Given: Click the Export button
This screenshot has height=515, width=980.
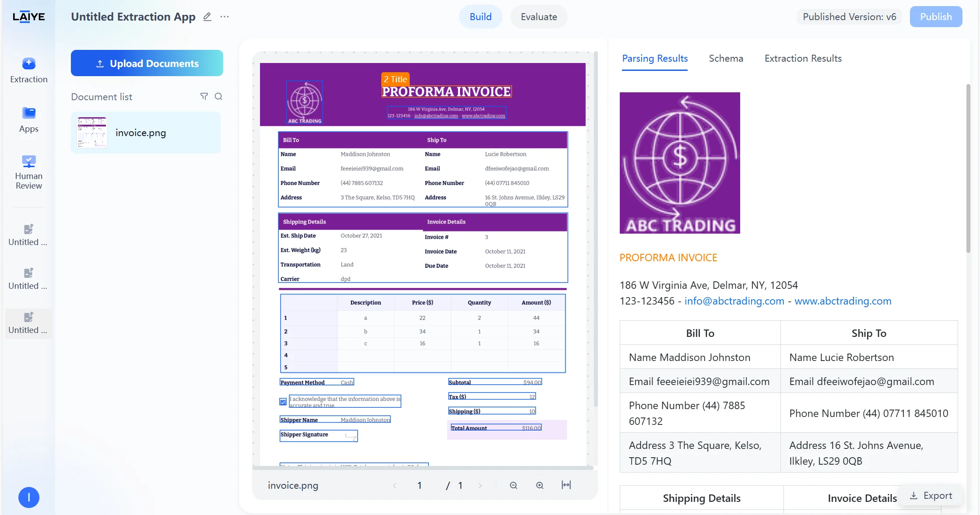Looking at the screenshot, I should pyautogui.click(x=931, y=496).
